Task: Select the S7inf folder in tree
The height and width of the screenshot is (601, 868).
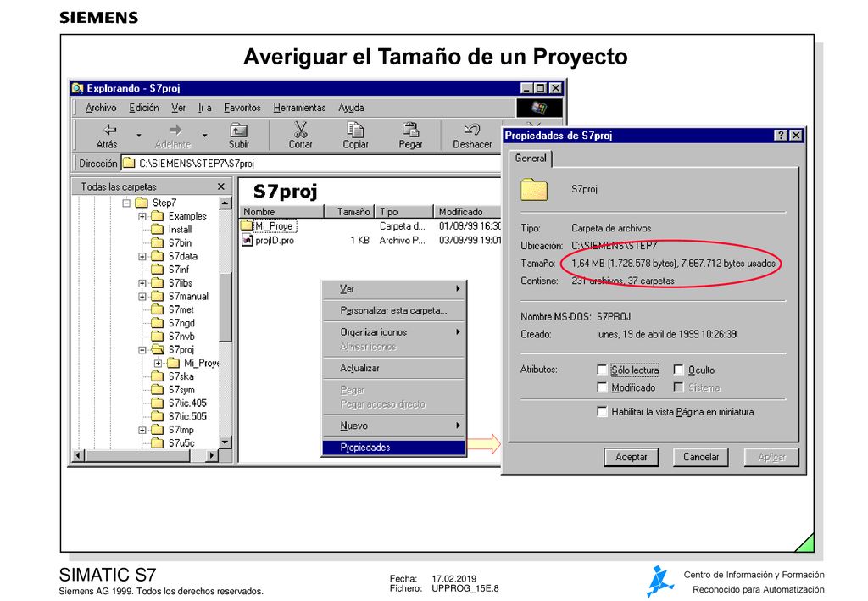Action: [170, 270]
